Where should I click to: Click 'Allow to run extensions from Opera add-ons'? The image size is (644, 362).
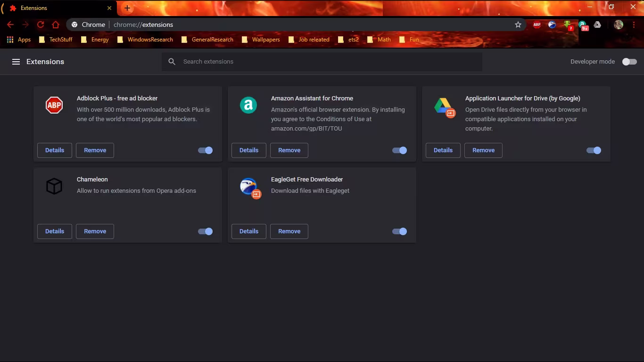pos(136,191)
